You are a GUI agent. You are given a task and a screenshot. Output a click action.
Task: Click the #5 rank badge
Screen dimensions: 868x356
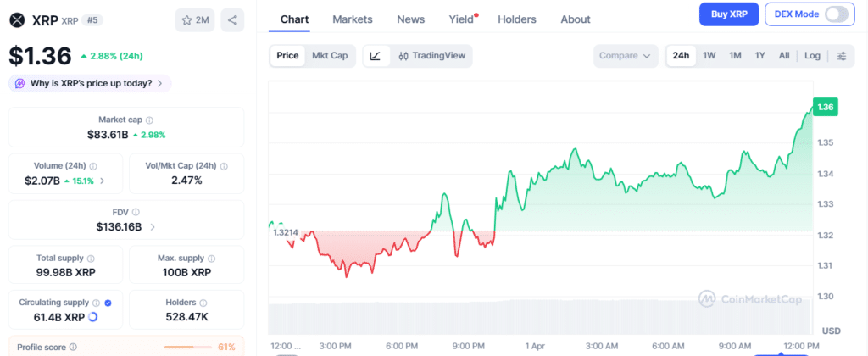click(92, 20)
